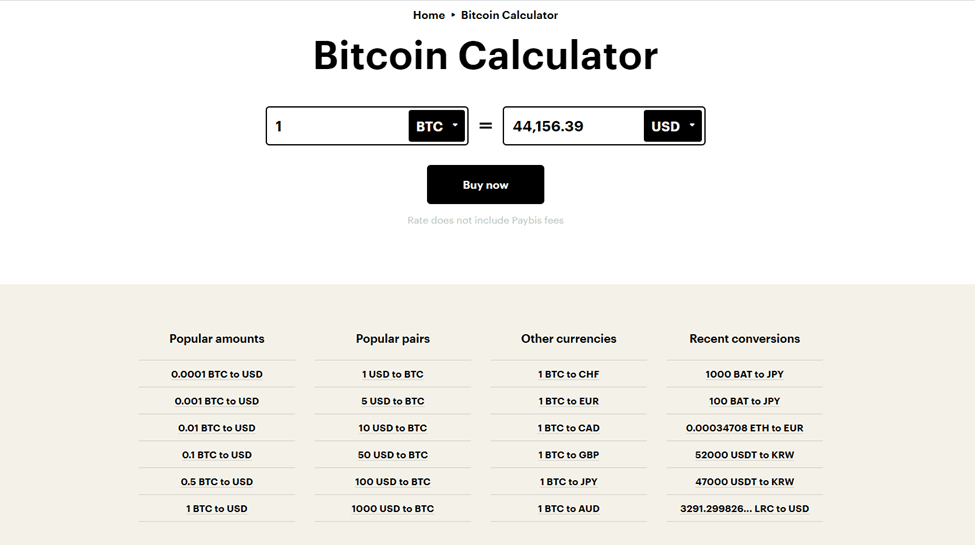Click the USD result field showing 44,156.39
Image resolution: width=975 pixels, height=545 pixels.
point(573,126)
